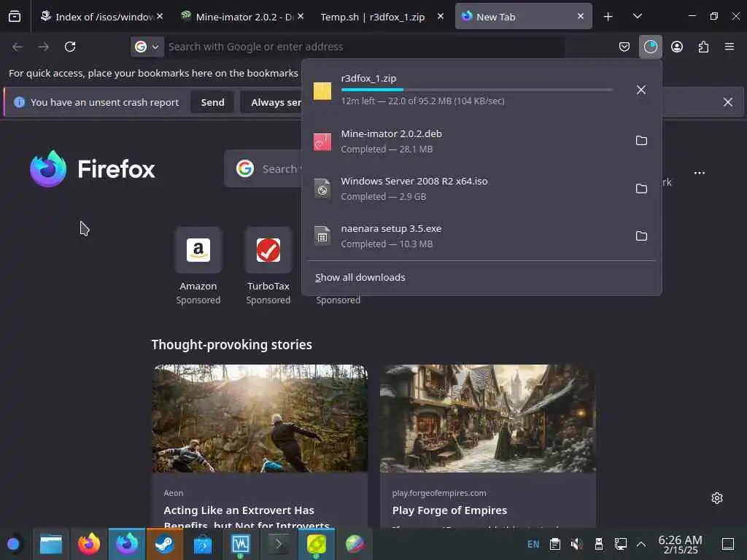
Task: Open Steam from the taskbar
Action: (165, 544)
